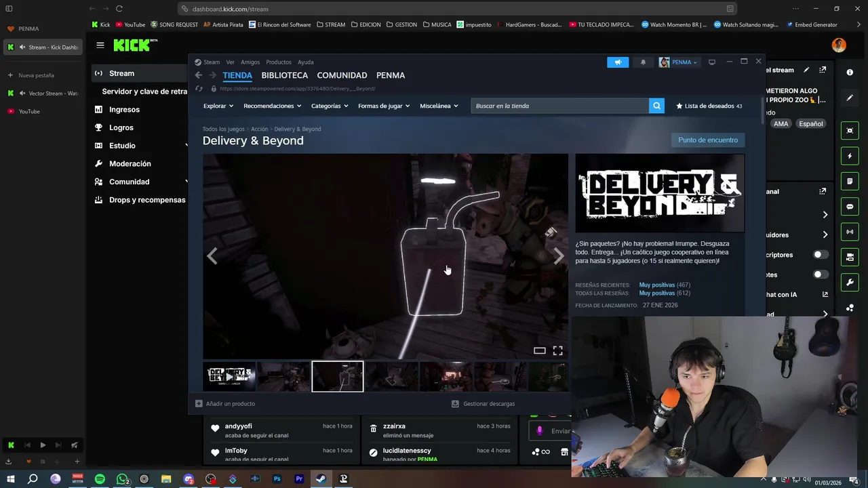The width and height of the screenshot is (868, 488).
Task: Click the Steam search magnifier button
Action: coord(656,106)
